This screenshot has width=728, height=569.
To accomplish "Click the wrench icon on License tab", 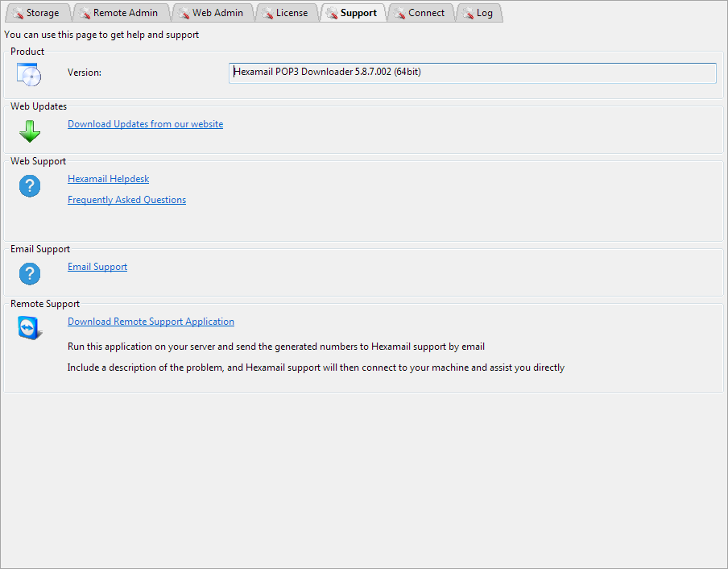I will pyautogui.click(x=267, y=13).
